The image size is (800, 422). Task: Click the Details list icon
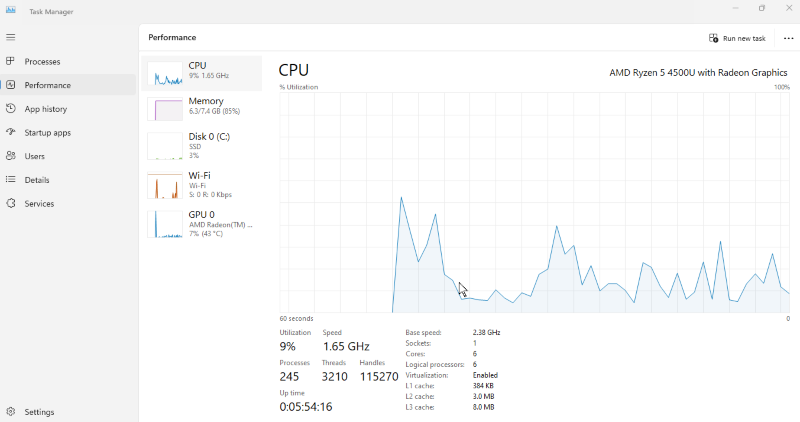pos(10,180)
